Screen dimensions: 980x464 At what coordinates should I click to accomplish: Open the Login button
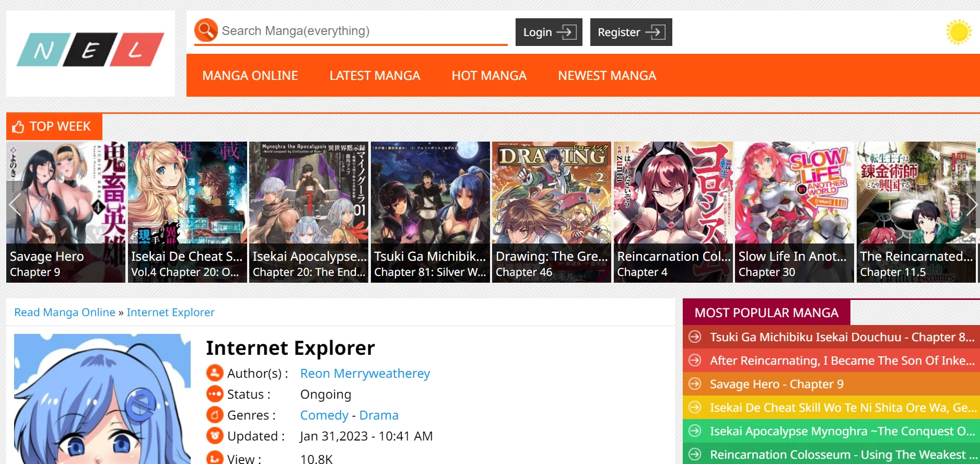pos(549,32)
